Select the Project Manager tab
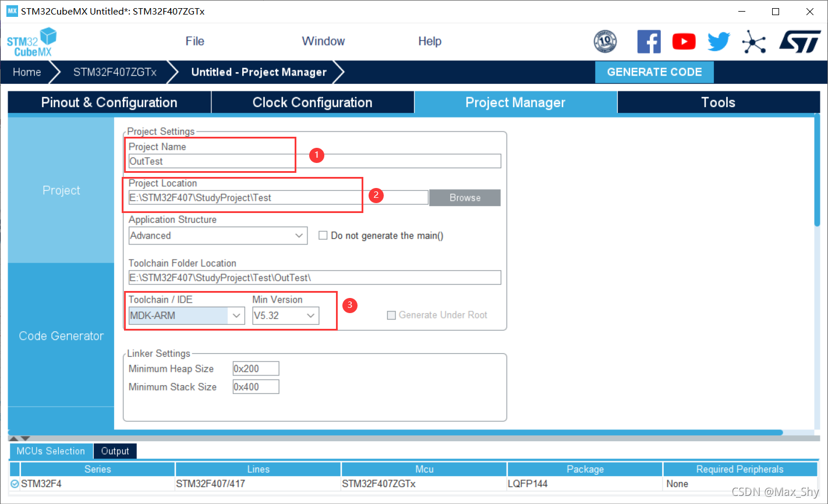The width and height of the screenshot is (828, 504). click(x=515, y=102)
